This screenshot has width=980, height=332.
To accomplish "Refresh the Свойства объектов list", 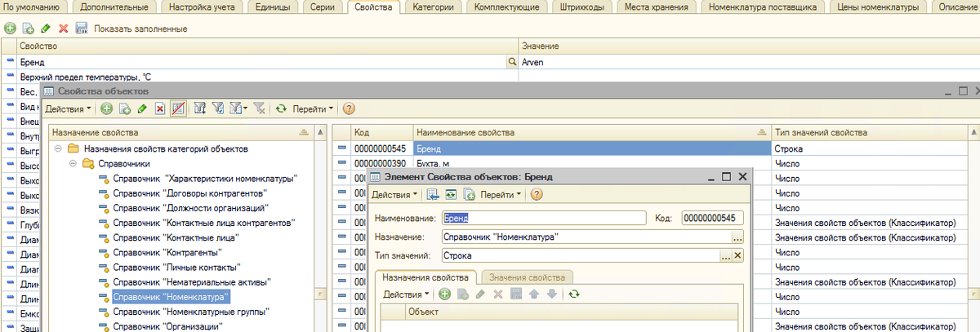I will (282, 108).
